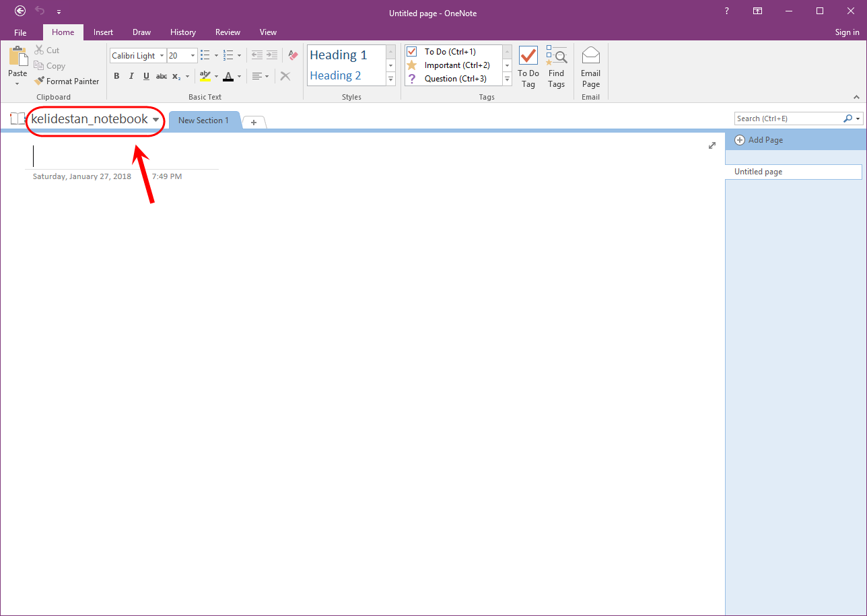Expand the Styles gallery

(390, 79)
